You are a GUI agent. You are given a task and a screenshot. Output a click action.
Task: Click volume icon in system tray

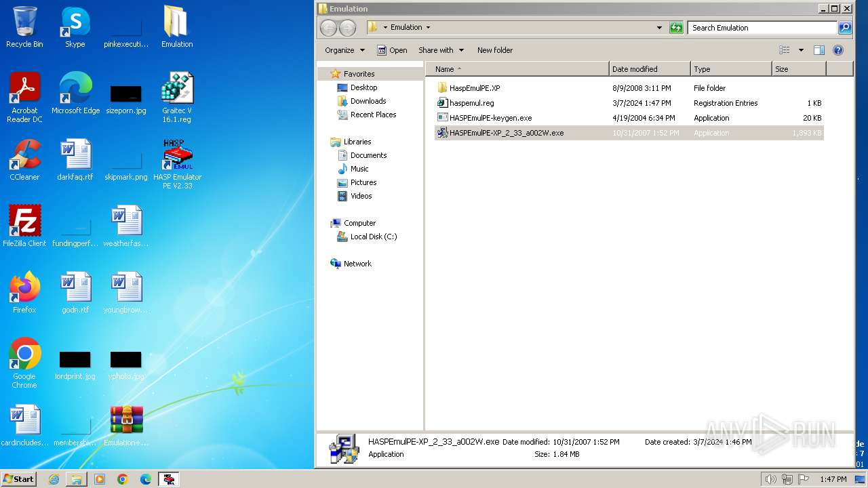[771, 479]
